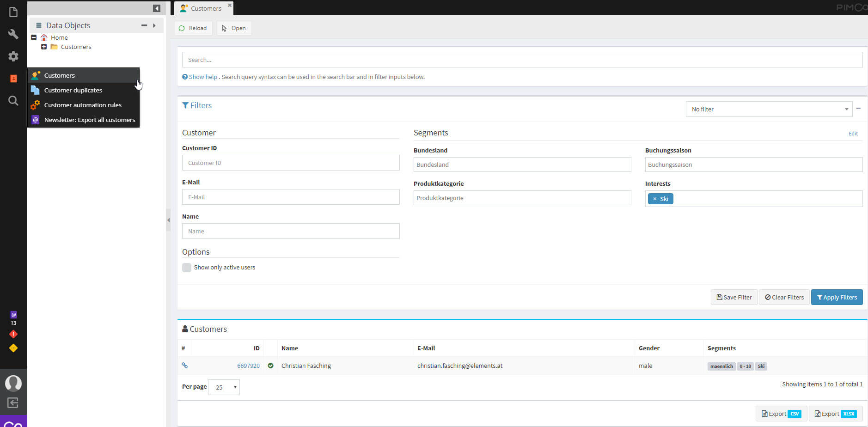The image size is (868, 427).
Task: Open the No filter dropdown
Action: tap(769, 110)
